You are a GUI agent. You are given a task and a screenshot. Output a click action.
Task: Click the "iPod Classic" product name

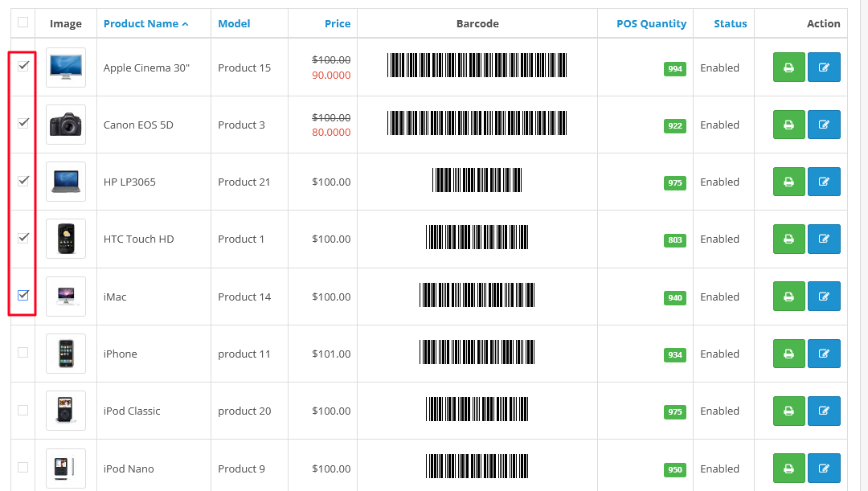pyautogui.click(x=132, y=411)
